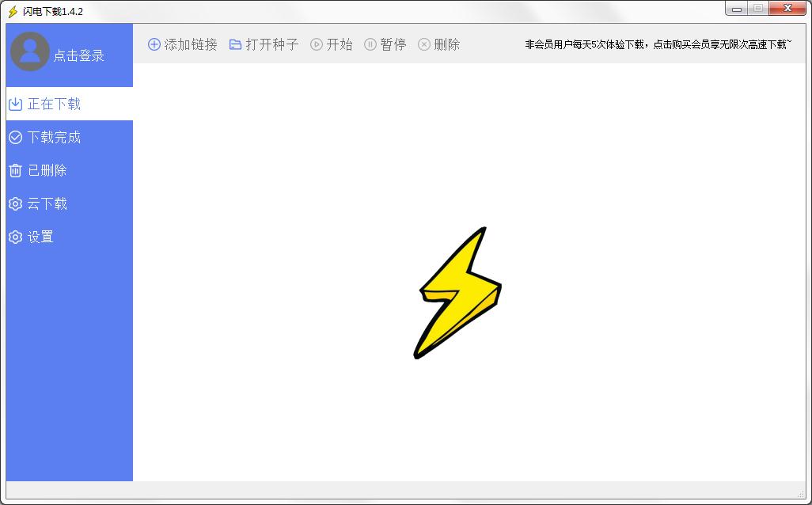Click the 设置 gear icon
Screen dimensions: 812x505
(x=16, y=237)
